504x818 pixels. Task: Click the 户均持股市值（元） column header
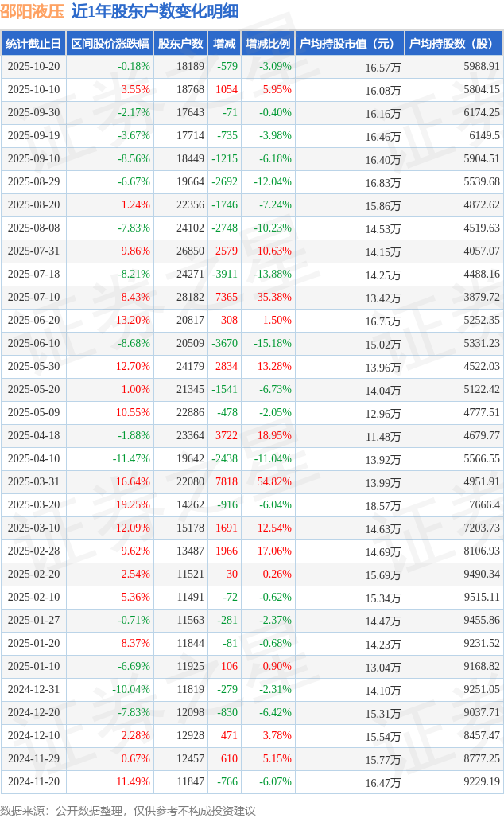point(349,44)
